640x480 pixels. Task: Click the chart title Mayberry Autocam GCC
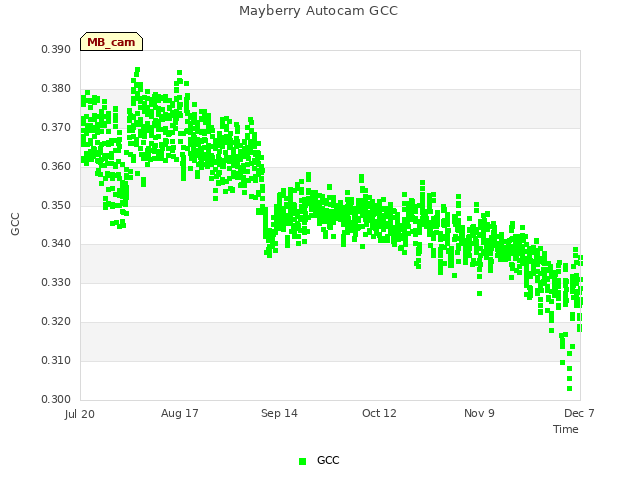[318, 11]
